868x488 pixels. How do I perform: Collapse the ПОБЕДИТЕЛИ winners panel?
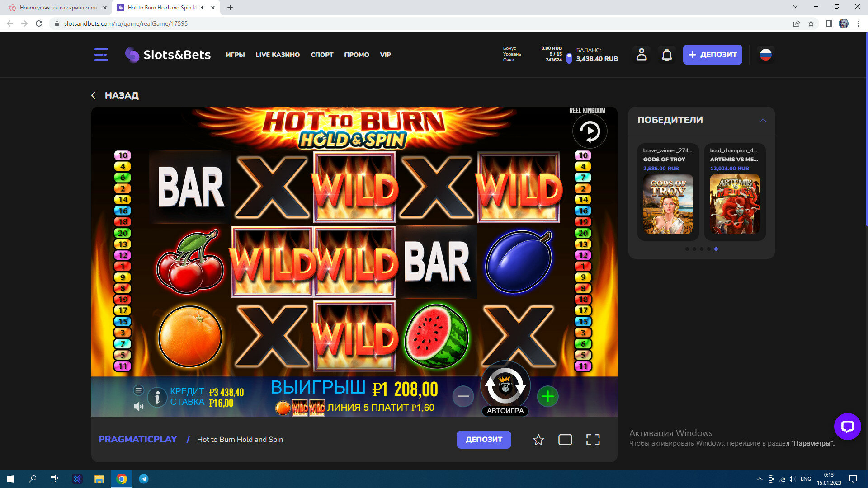click(x=763, y=120)
